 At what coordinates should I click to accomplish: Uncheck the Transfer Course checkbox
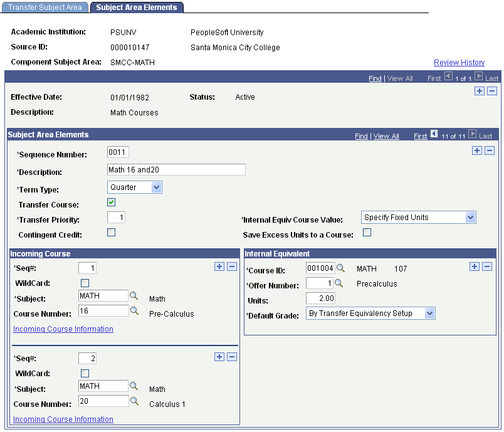(x=111, y=202)
